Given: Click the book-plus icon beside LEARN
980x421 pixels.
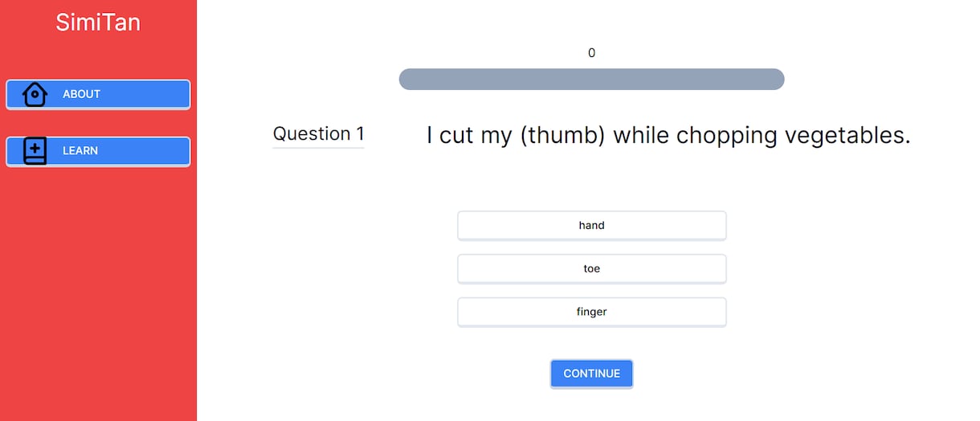Looking at the screenshot, I should tap(35, 151).
